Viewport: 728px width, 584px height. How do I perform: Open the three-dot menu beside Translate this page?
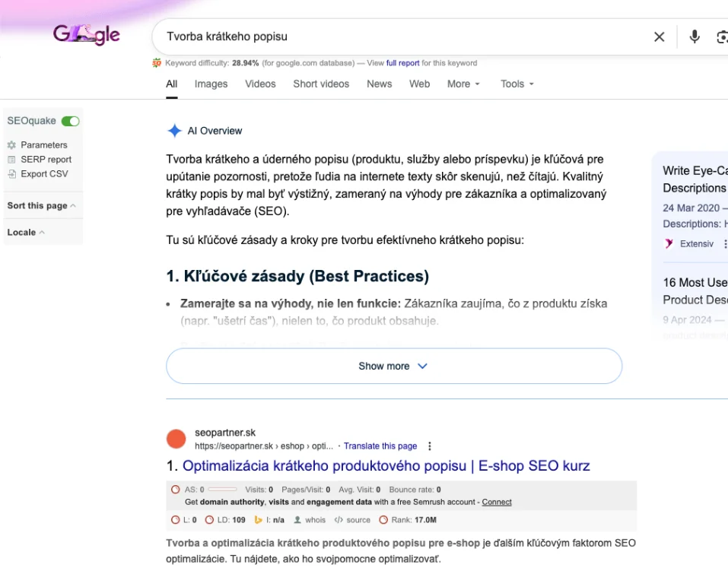[x=430, y=446]
